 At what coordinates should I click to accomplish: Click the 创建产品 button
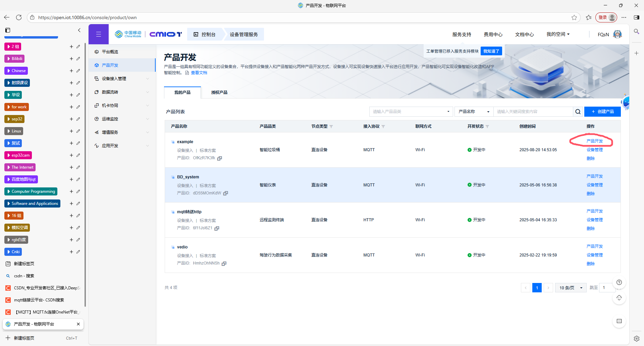[602, 112]
